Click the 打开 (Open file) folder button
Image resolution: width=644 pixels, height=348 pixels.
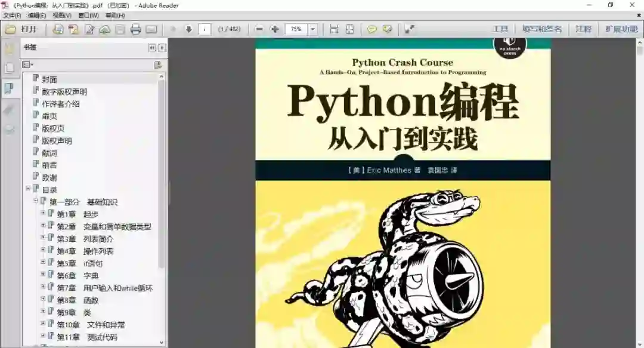[21, 29]
